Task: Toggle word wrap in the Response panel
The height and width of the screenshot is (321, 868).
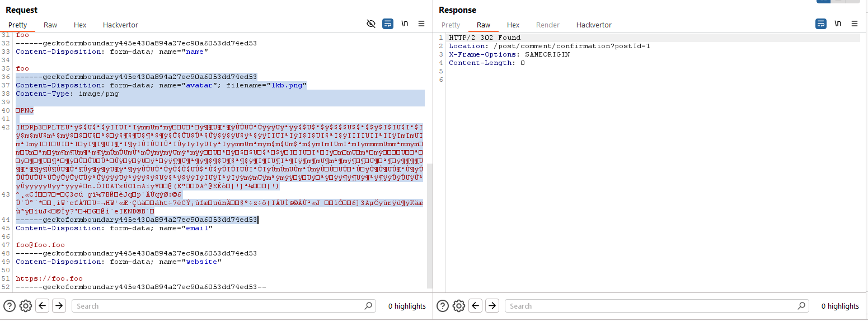Action: click(x=821, y=24)
